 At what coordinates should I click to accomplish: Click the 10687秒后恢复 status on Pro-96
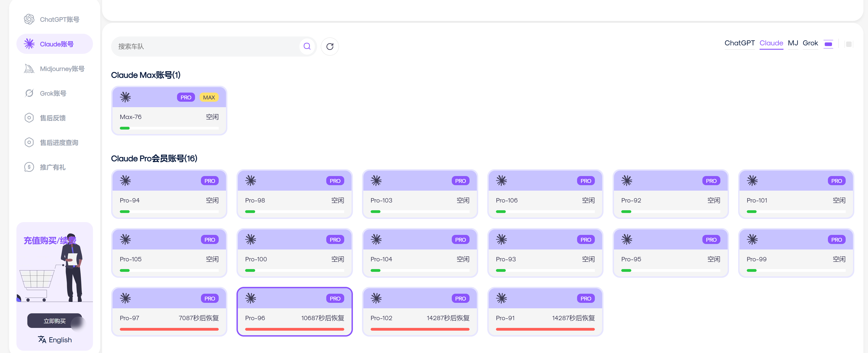tap(322, 318)
